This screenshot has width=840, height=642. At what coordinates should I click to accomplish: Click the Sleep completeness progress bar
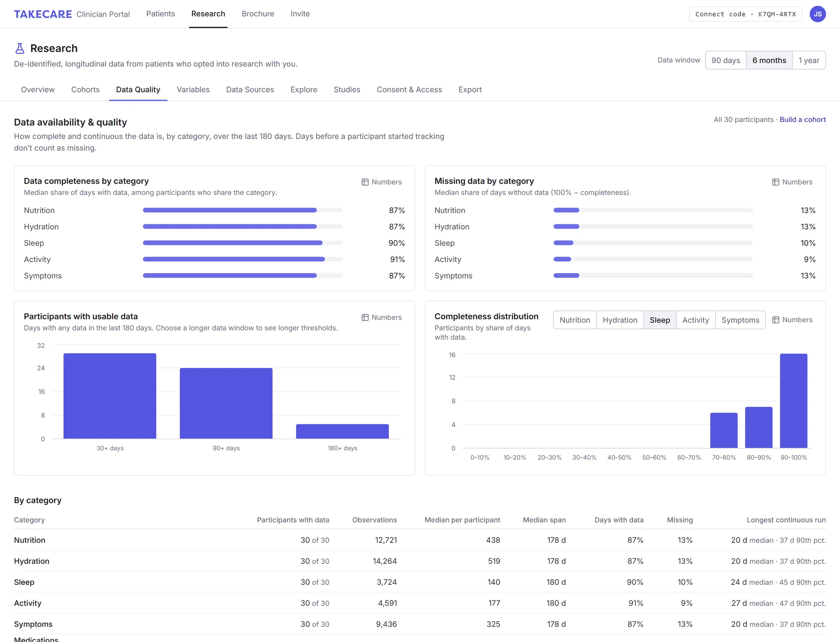242,243
